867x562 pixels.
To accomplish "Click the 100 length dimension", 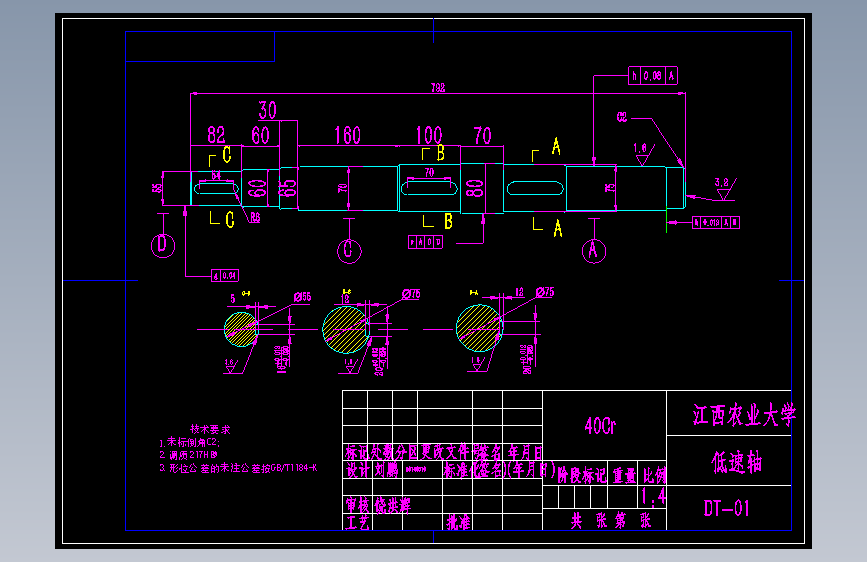I will [429, 136].
